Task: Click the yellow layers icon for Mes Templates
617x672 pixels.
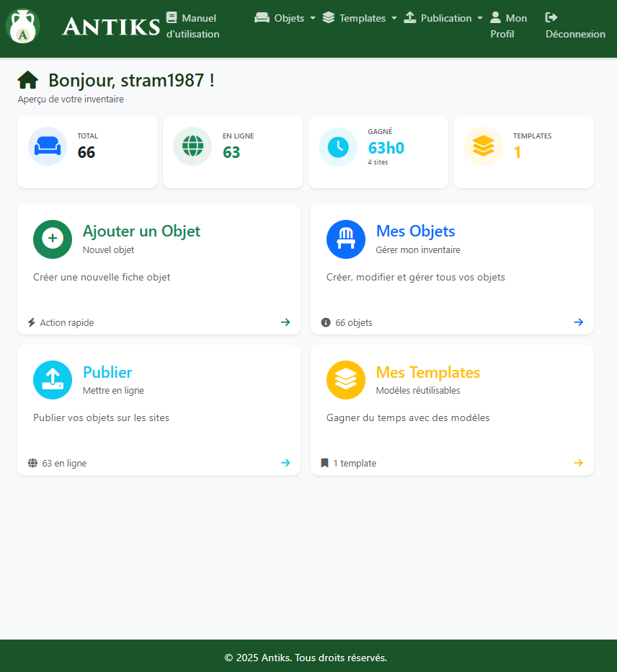Action: coord(346,380)
